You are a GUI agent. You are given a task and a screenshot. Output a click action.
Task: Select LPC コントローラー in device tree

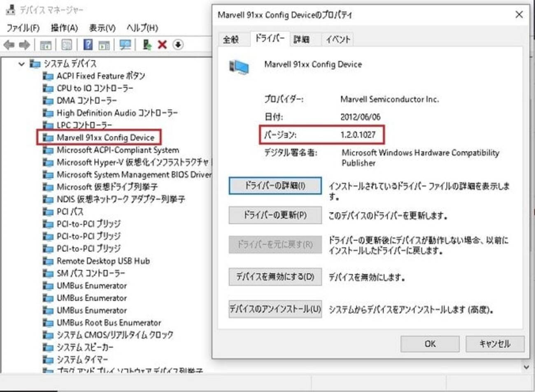click(78, 125)
